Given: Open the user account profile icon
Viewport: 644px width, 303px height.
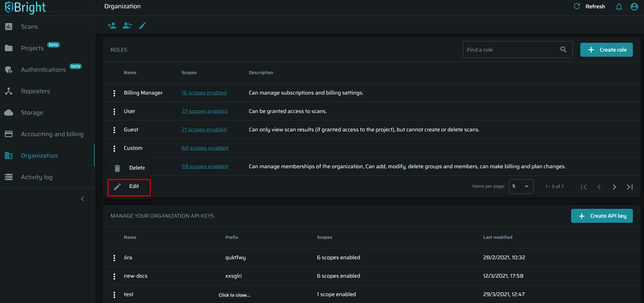Looking at the screenshot, I should point(634,7).
